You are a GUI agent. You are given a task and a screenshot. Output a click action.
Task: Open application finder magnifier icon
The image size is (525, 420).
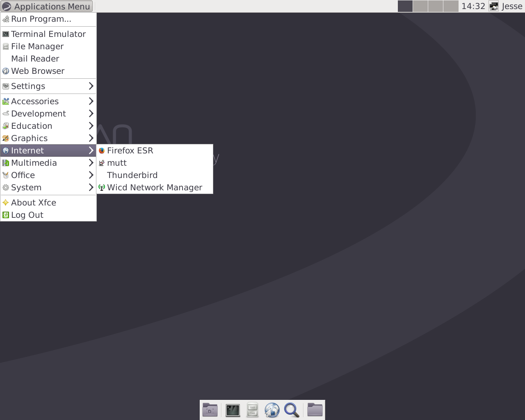click(292, 410)
